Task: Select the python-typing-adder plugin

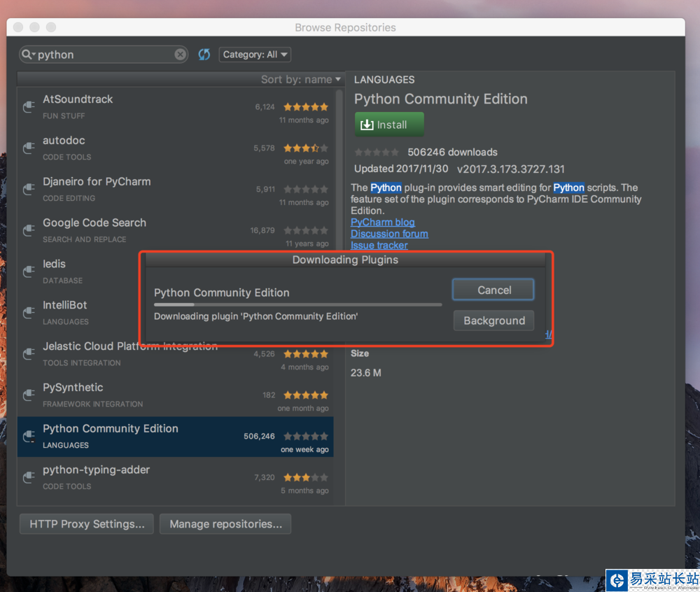Action: coord(176,477)
